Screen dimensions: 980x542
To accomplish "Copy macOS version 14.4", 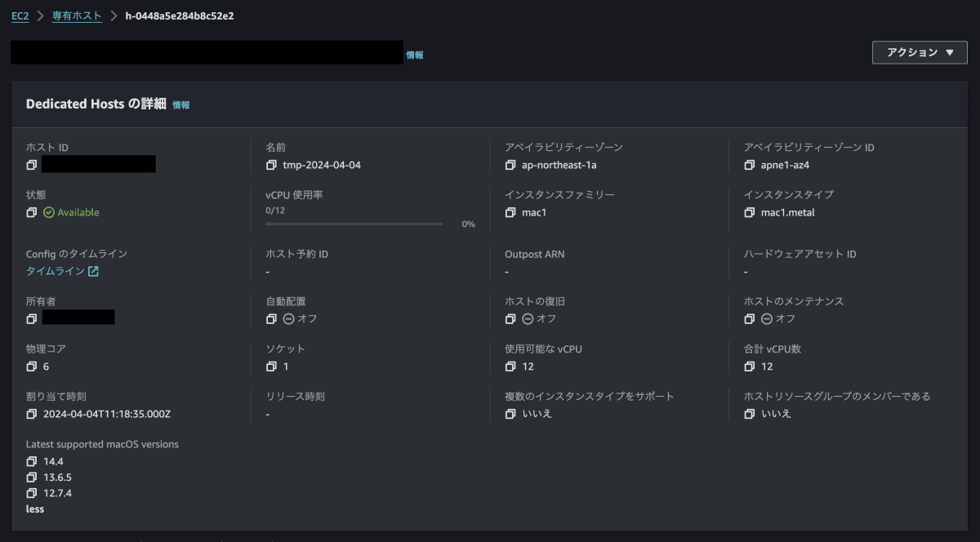I will tap(32, 461).
